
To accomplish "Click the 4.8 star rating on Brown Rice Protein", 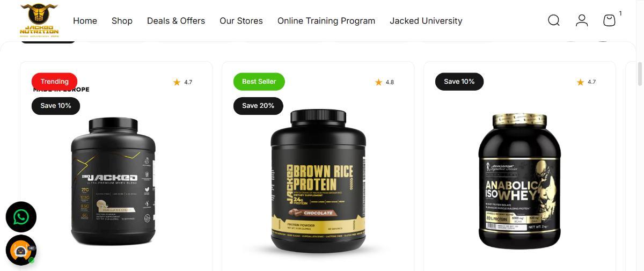I will 384,82.
